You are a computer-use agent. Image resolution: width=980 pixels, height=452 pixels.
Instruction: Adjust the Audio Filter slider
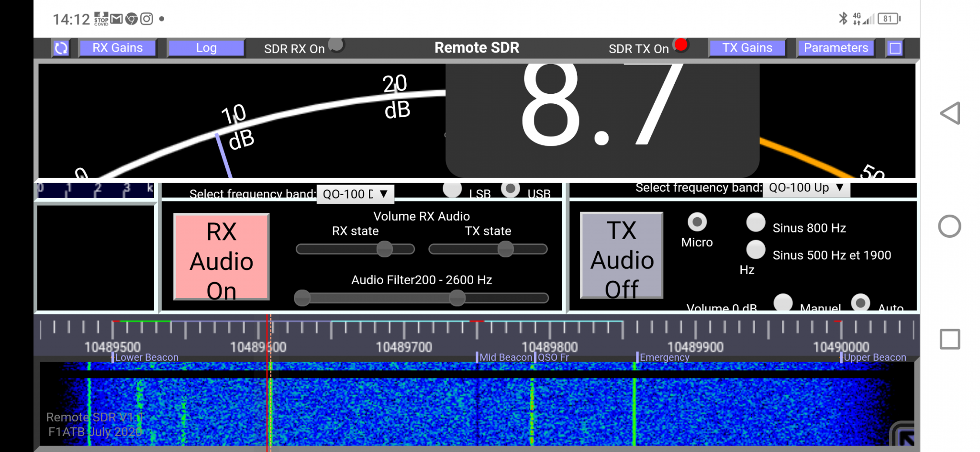[x=457, y=298]
